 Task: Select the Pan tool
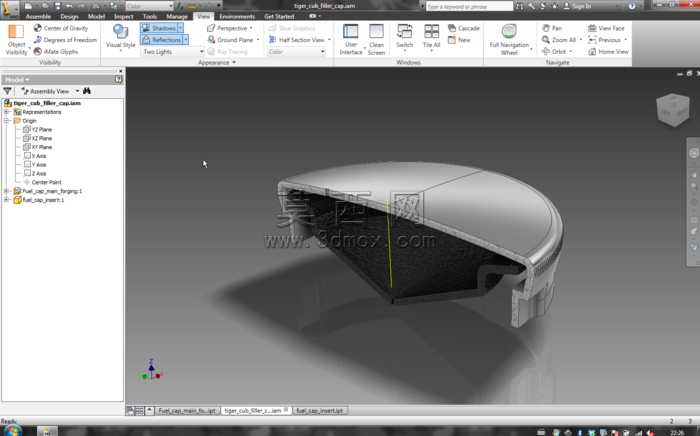[552, 28]
